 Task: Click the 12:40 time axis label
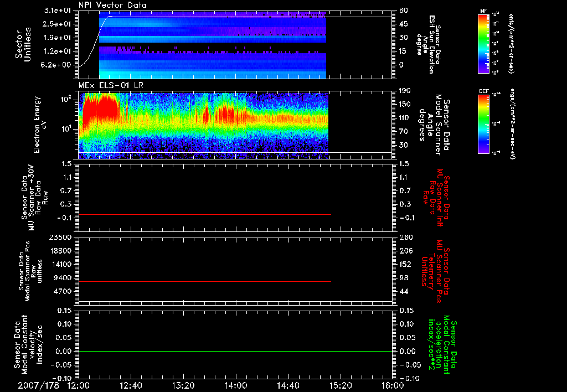tap(131, 386)
